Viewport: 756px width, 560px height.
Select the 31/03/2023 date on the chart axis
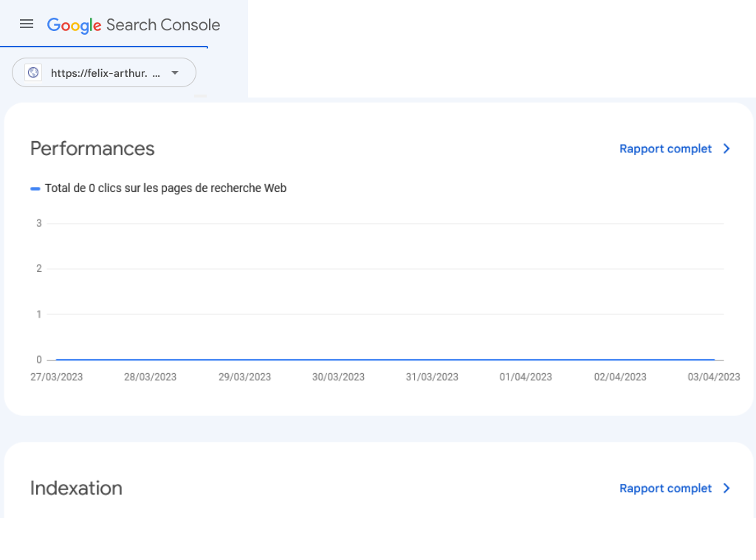[432, 377]
